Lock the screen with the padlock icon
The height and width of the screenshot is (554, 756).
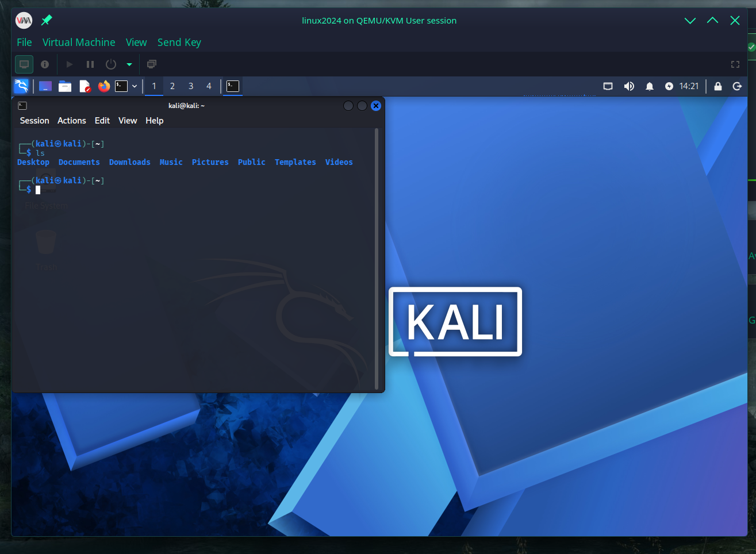(718, 86)
